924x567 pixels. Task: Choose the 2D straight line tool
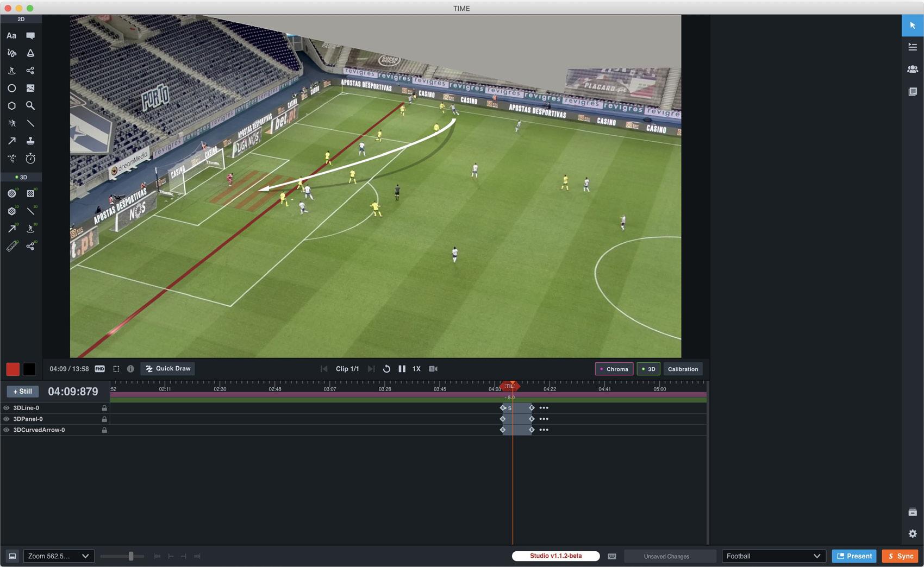point(30,123)
